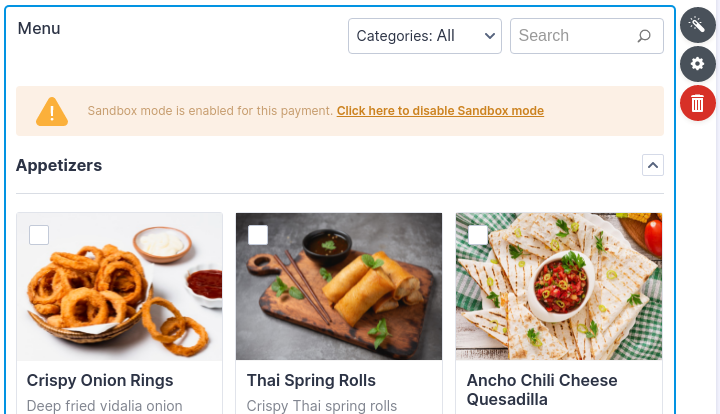Screen dimensions: 720x414
Task: Click the disable Sandbox mode link
Action: pos(440,111)
